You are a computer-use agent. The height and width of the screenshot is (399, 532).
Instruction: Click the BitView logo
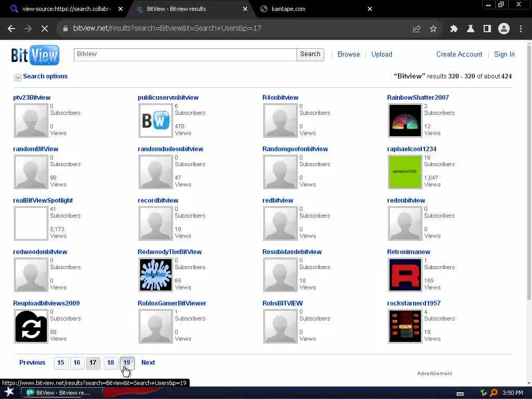click(x=35, y=55)
